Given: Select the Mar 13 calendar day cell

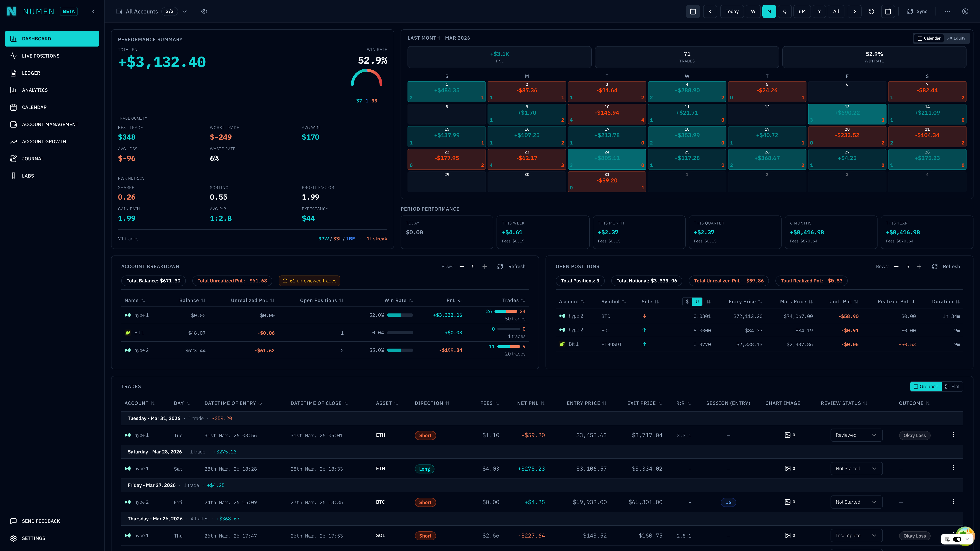Looking at the screenshot, I should click(x=847, y=114).
